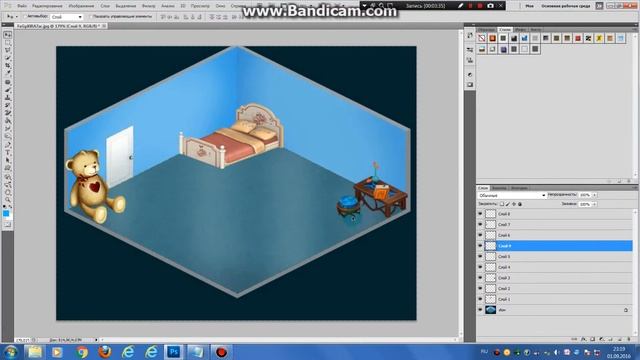Select the Brush tool
This screenshot has height=360, width=640.
7,90
